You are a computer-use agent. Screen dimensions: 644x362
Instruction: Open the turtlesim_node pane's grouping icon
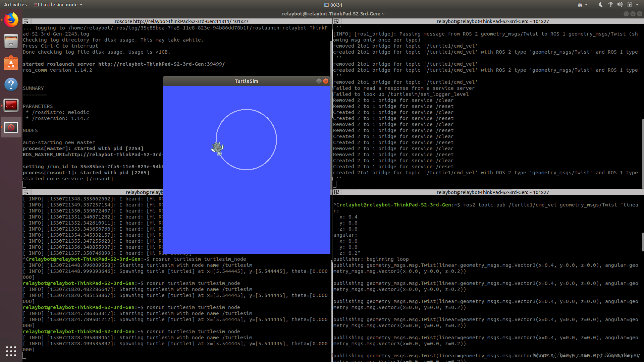(x=26, y=192)
